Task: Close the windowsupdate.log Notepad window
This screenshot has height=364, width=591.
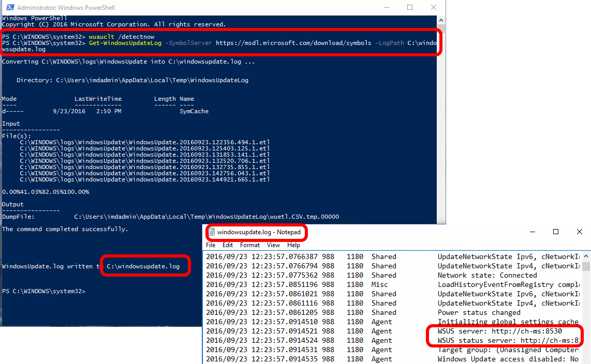Action: [579, 232]
